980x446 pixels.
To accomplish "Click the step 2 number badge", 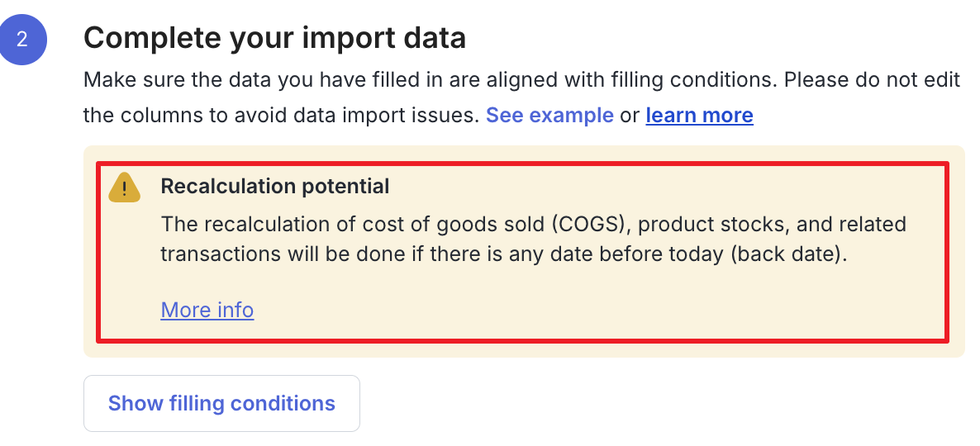I will [x=21, y=40].
